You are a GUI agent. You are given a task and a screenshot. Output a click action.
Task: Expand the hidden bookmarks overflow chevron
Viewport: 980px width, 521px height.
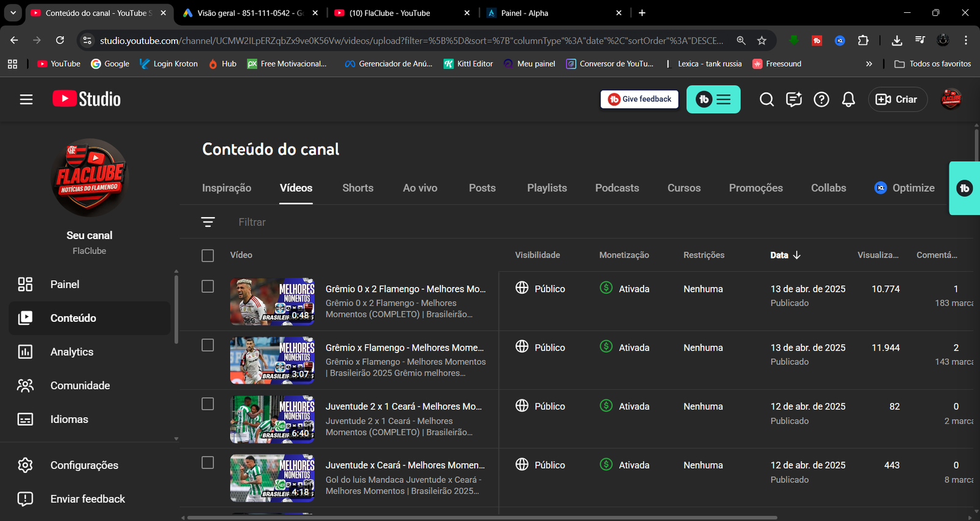pyautogui.click(x=869, y=64)
